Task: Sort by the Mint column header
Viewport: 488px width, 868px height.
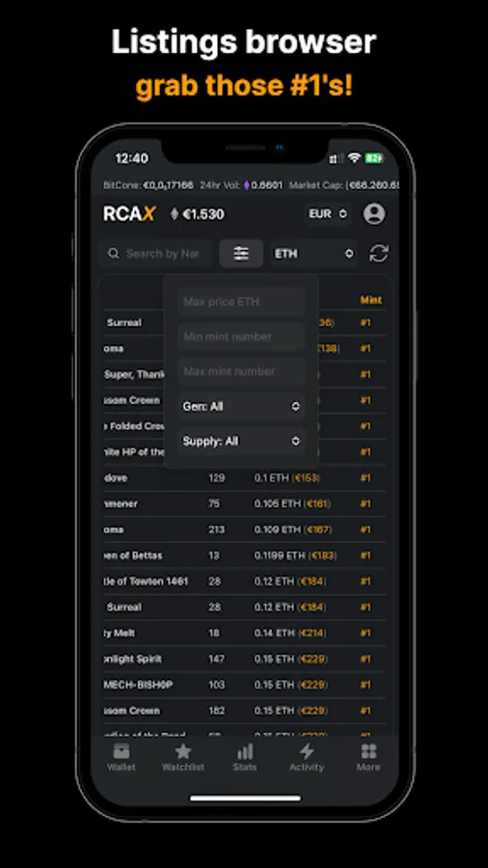Action: (x=370, y=300)
